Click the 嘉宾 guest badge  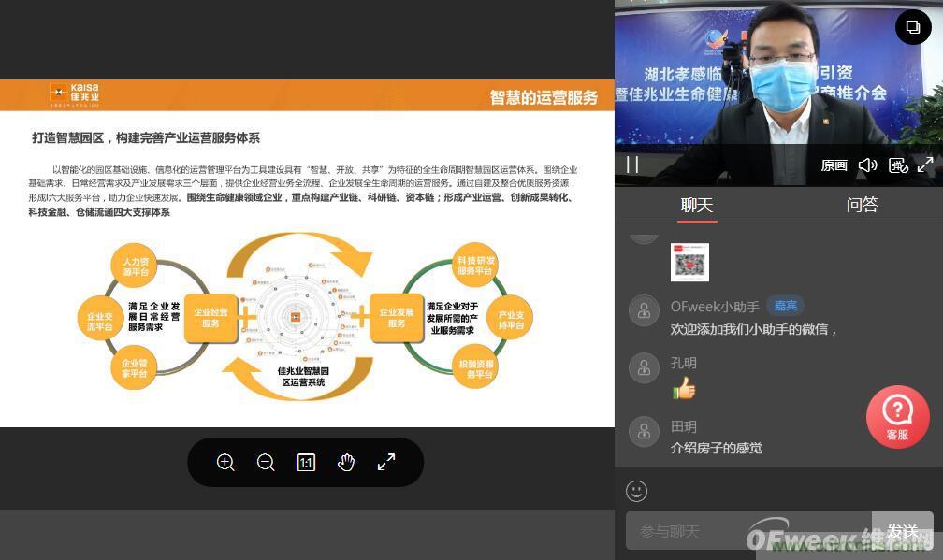click(x=786, y=305)
